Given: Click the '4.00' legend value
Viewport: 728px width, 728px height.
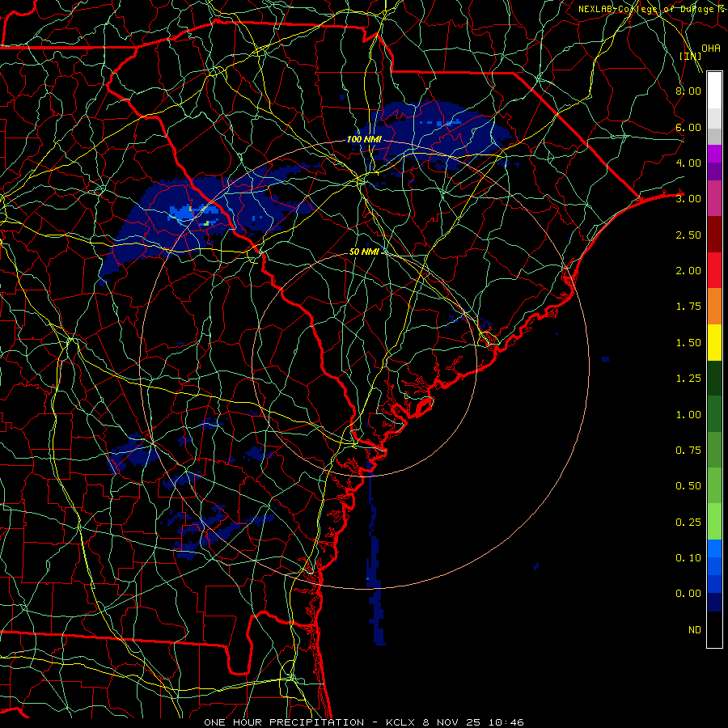Looking at the screenshot, I should 688,163.
